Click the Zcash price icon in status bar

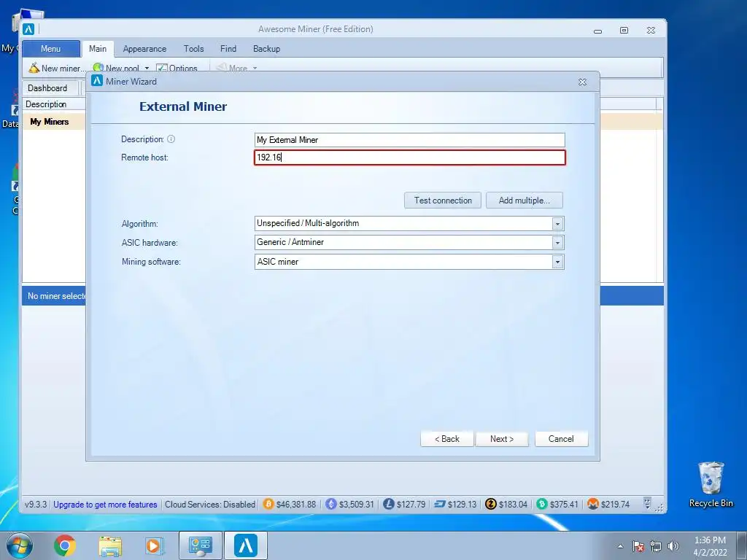(x=491, y=504)
